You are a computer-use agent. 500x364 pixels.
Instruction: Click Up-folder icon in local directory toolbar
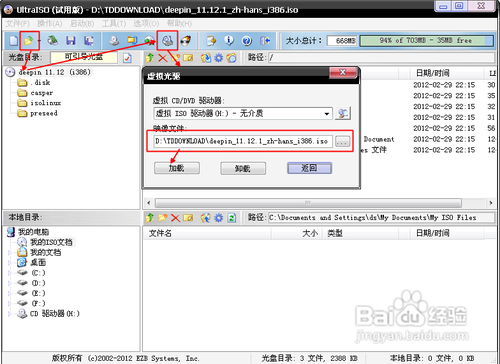150,218
